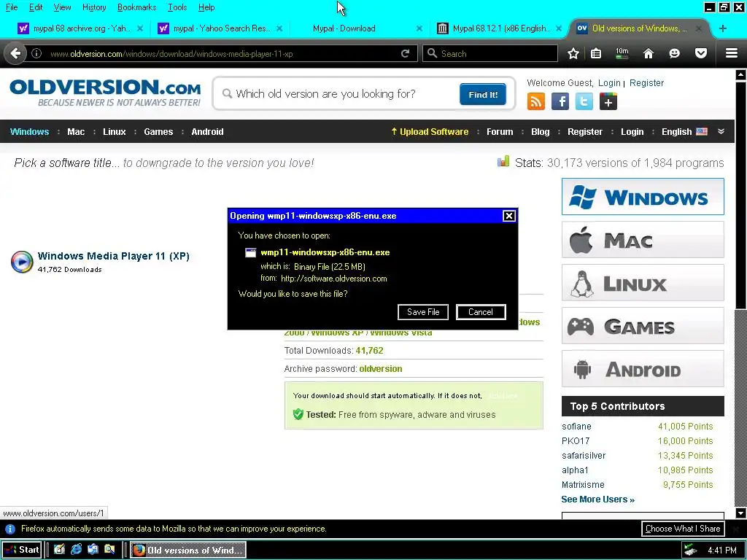The width and height of the screenshot is (747, 560).
Task: Open the RSS feed icon
Action: (536, 101)
